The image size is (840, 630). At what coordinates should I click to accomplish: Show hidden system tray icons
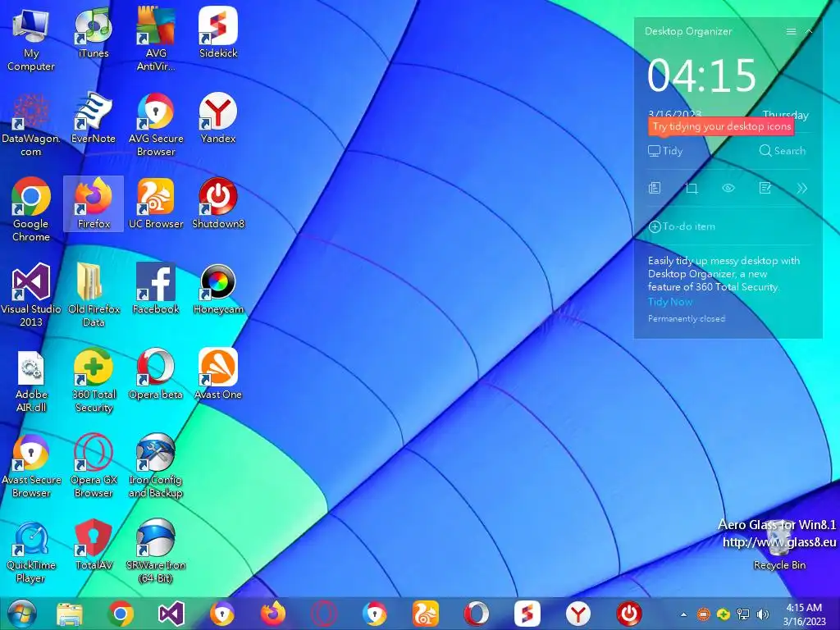[683, 614]
